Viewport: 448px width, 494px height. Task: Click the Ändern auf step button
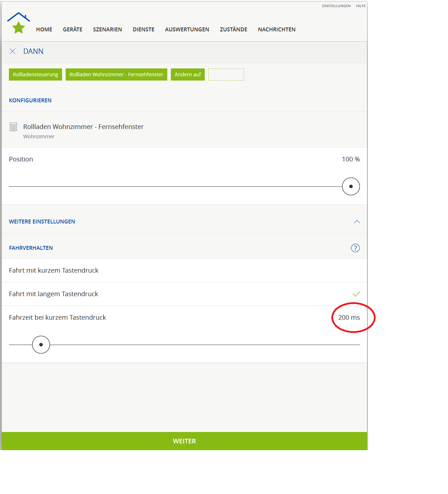[188, 74]
